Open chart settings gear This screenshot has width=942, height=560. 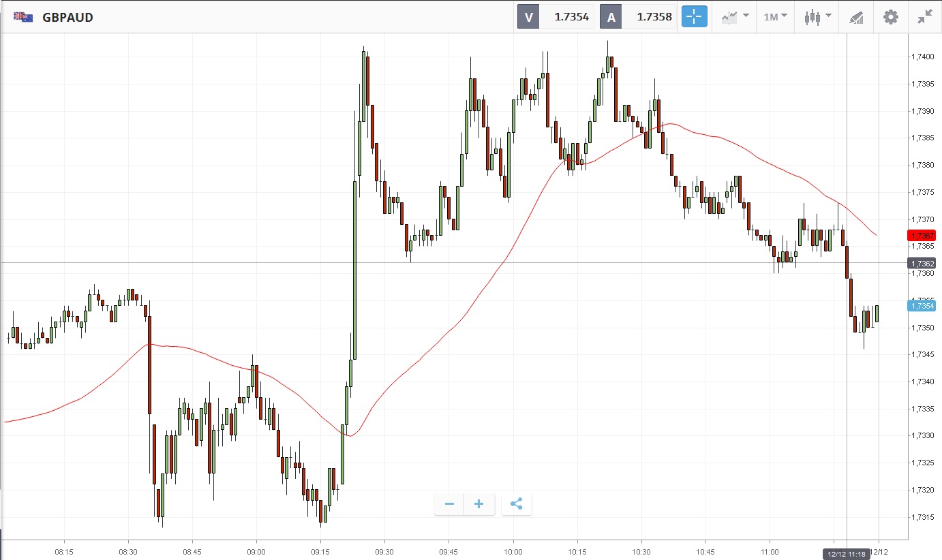click(x=890, y=17)
